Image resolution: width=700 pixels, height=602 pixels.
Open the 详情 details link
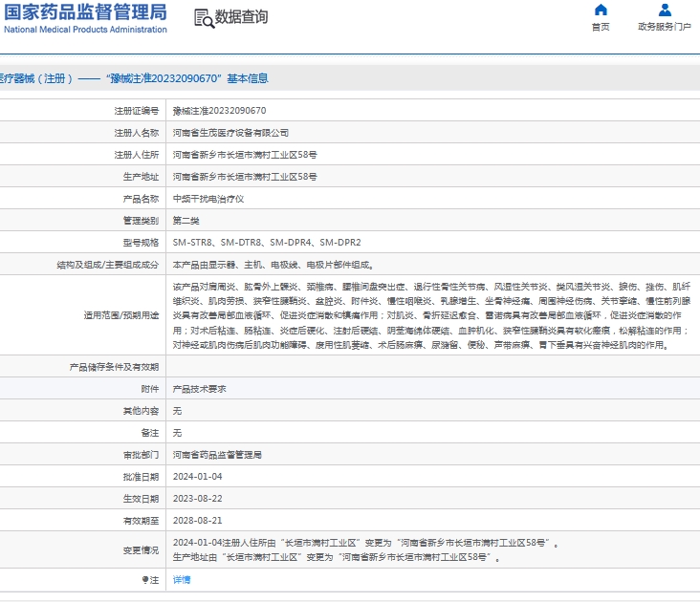click(x=182, y=580)
